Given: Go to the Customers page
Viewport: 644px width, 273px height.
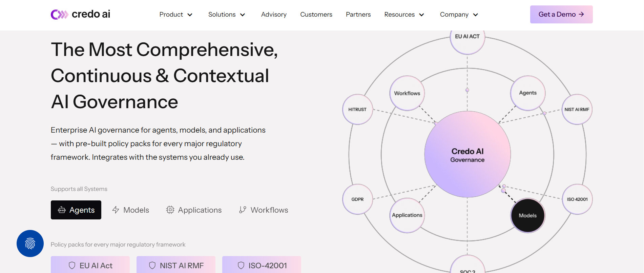Looking at the screenshot, I should [316, 15].
